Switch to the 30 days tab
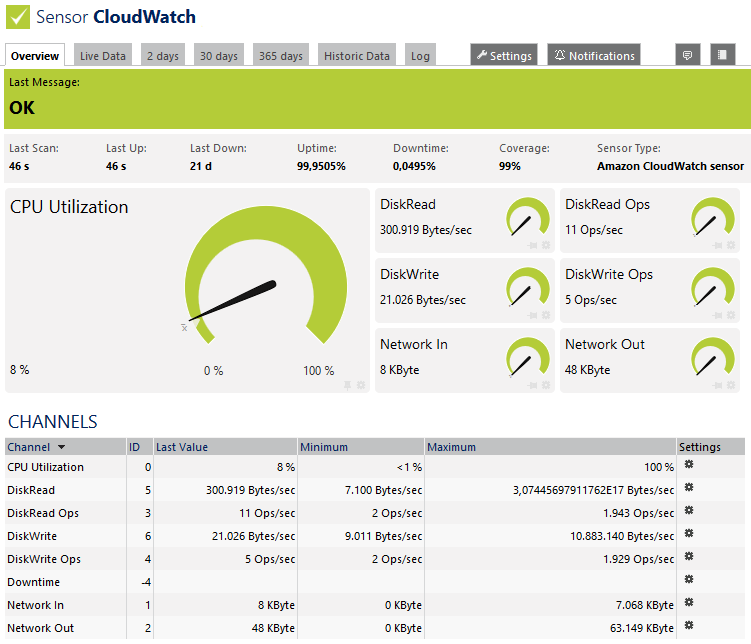Viewport: 751px width, 644px height. (219, 56)
